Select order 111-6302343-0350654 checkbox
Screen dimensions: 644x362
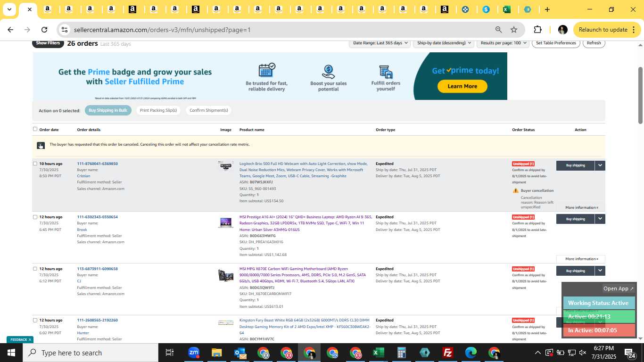point(35,217)
